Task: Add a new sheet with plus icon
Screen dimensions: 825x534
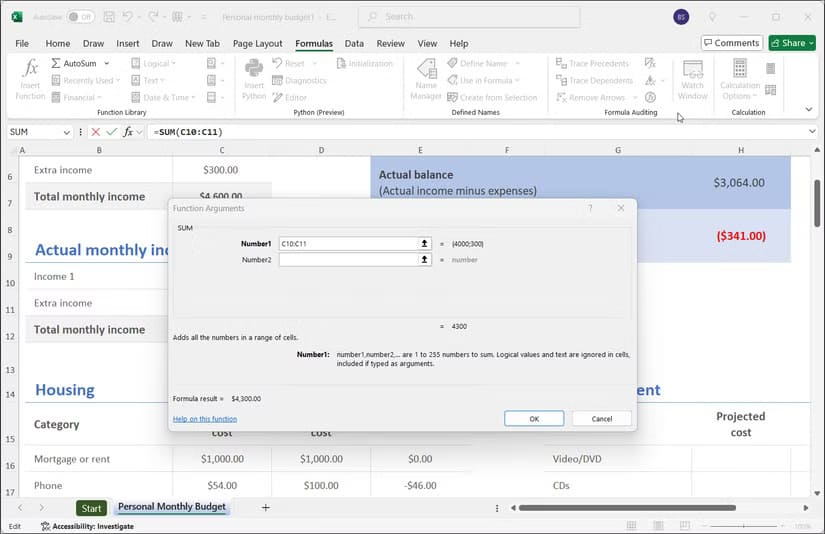Action: point(266,508)
